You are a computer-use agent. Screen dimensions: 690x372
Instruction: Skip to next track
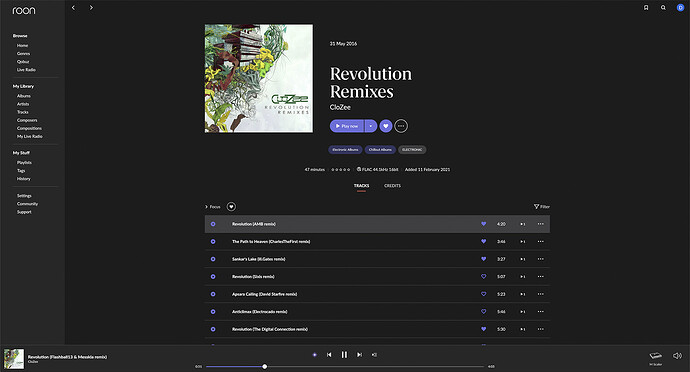pyautogui.click(x=360, y=354)
